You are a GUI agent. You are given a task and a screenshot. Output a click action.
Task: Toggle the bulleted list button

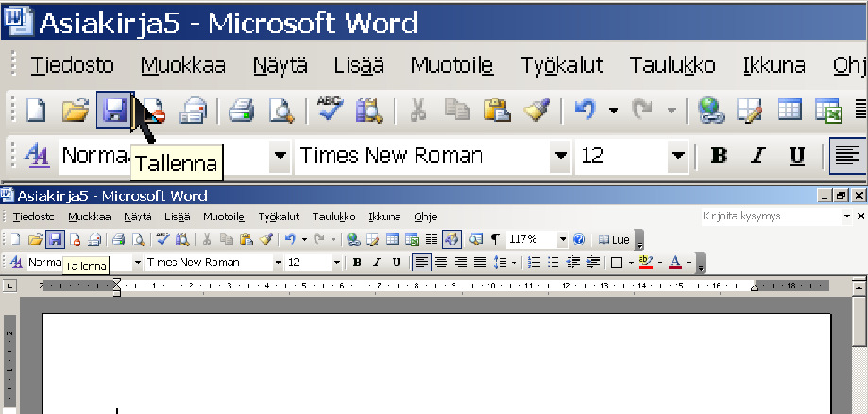553,263
